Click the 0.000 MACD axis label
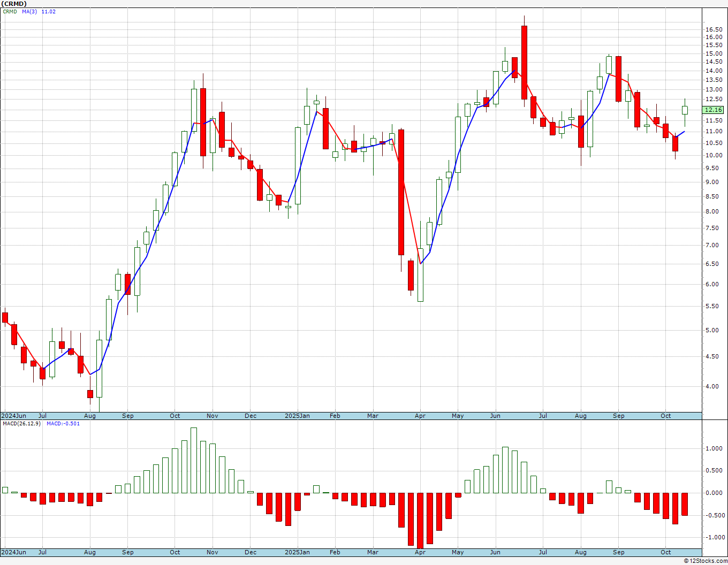The image size is (728, 565). 715,493
